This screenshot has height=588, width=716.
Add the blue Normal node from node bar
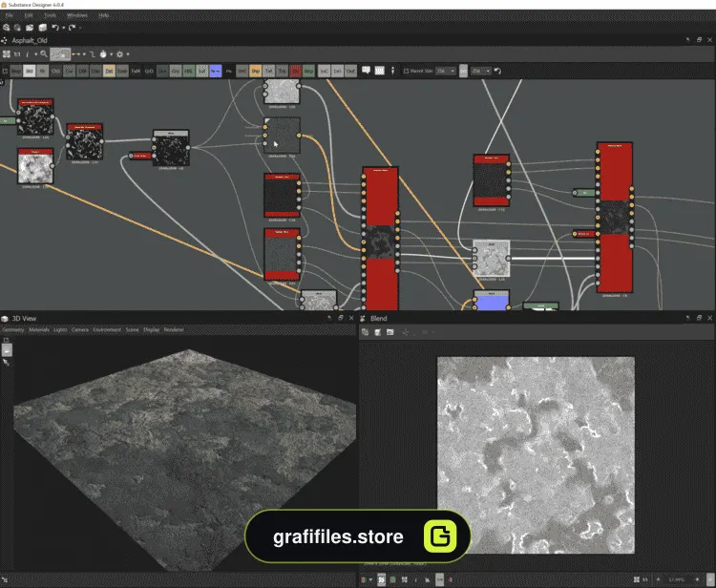216,71
